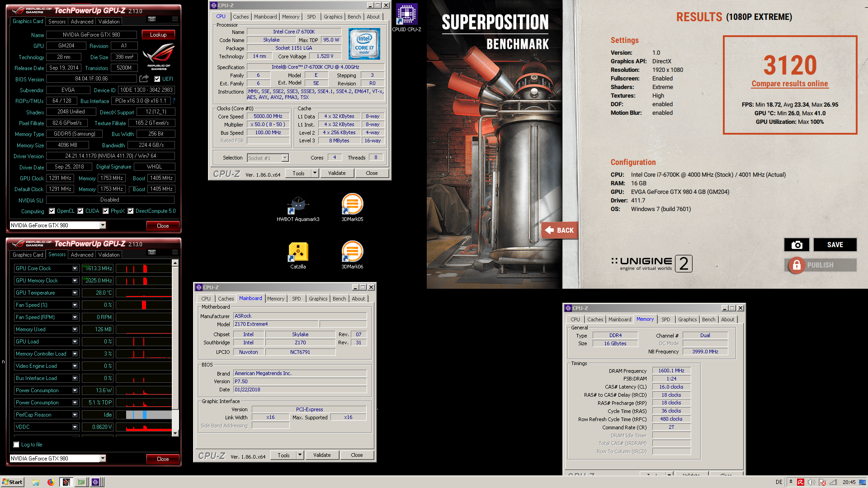Toggle the UEFI checkbox in GPU-Z

pyautogui.click(x=157, y=79)
